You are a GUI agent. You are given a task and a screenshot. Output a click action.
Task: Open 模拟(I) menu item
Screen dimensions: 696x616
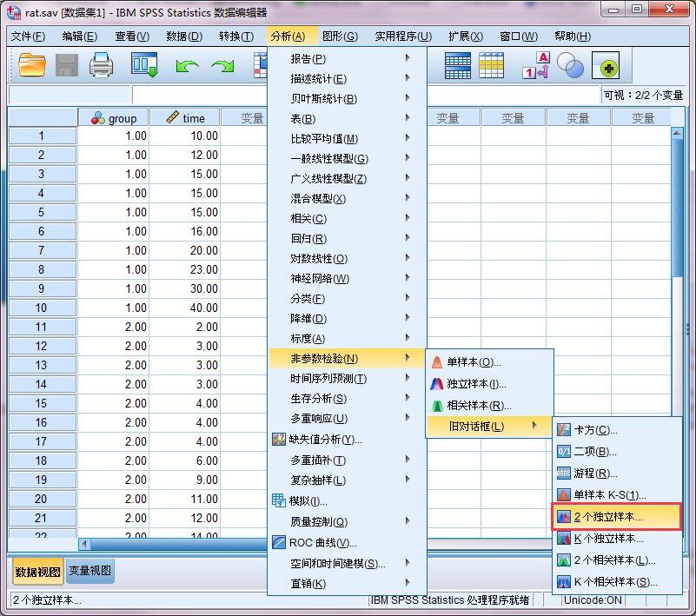347,501
